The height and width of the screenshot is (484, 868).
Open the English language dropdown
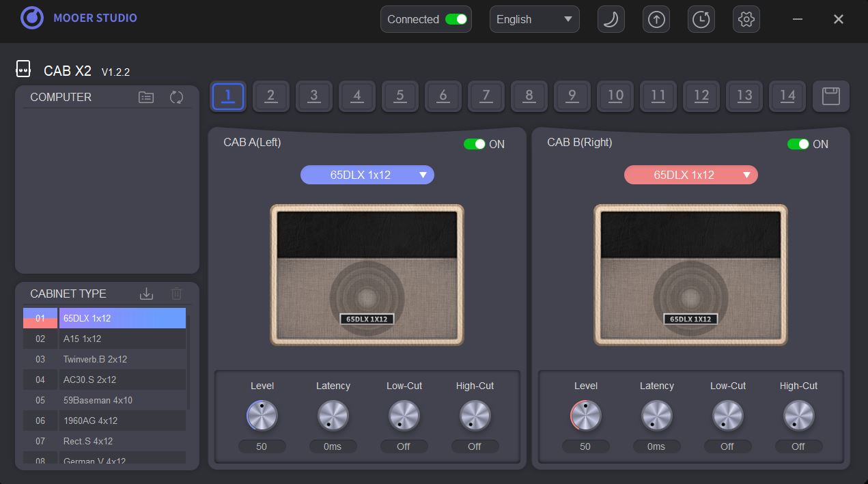click(x=534, y=19)
